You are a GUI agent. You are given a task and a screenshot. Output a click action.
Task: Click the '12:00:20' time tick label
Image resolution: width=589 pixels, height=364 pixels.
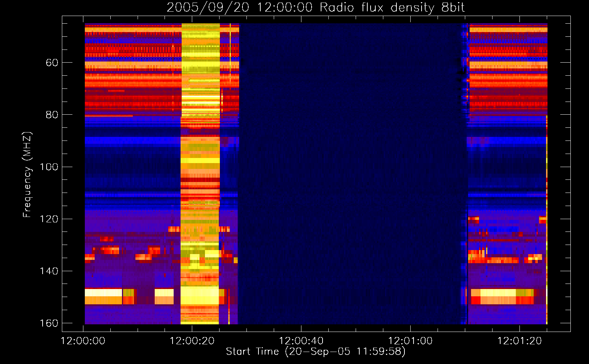pos(192,341)
